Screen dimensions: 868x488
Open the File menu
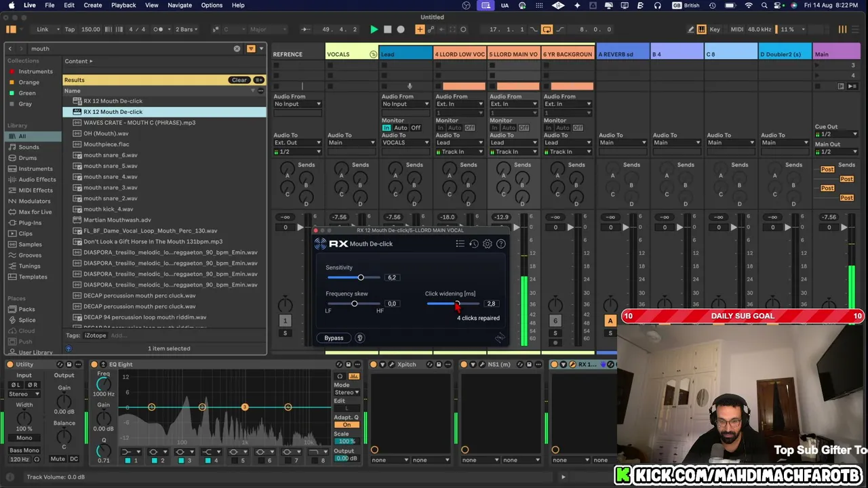coord(50,5)
